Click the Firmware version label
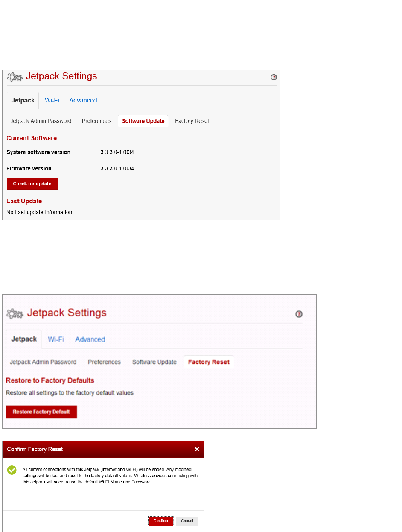This screenshot has width=402, height=532. click(29, 169)
